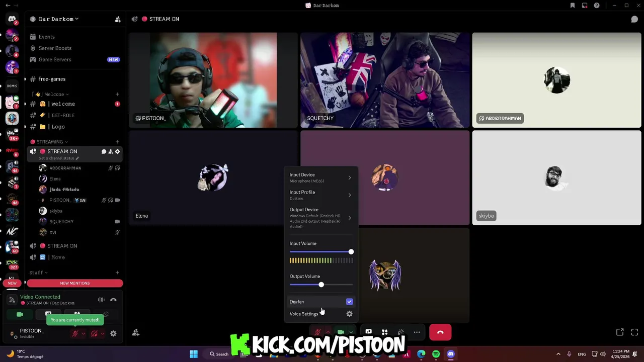Show chat panel icon at top right
This screenshot has width=644, height=362.
point(634,19)
